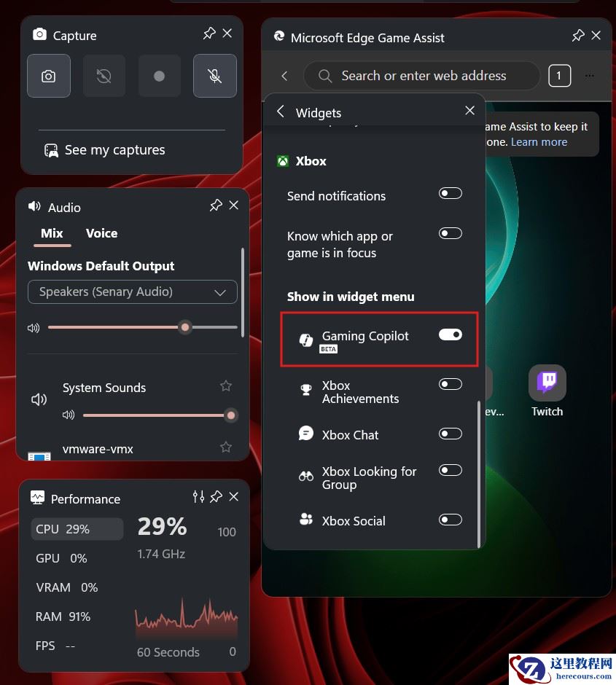
Task: Switch to the Voice tab
Action: pos(101,233)
